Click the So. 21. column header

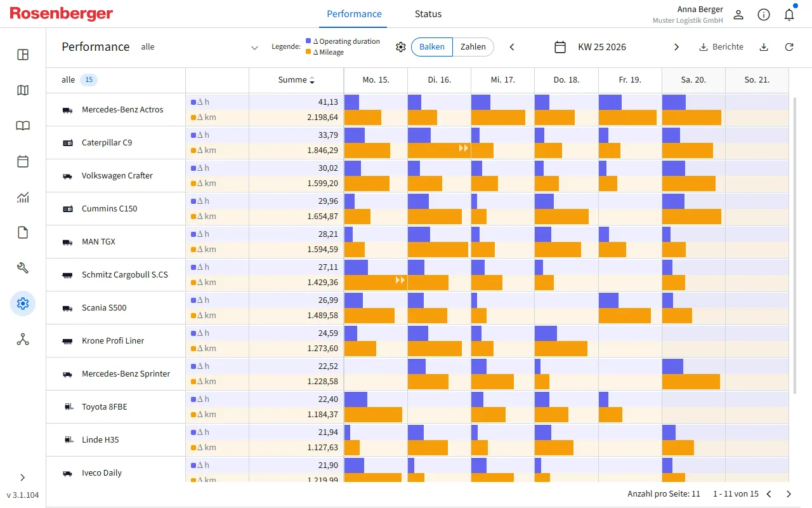[x=757, y=80]
